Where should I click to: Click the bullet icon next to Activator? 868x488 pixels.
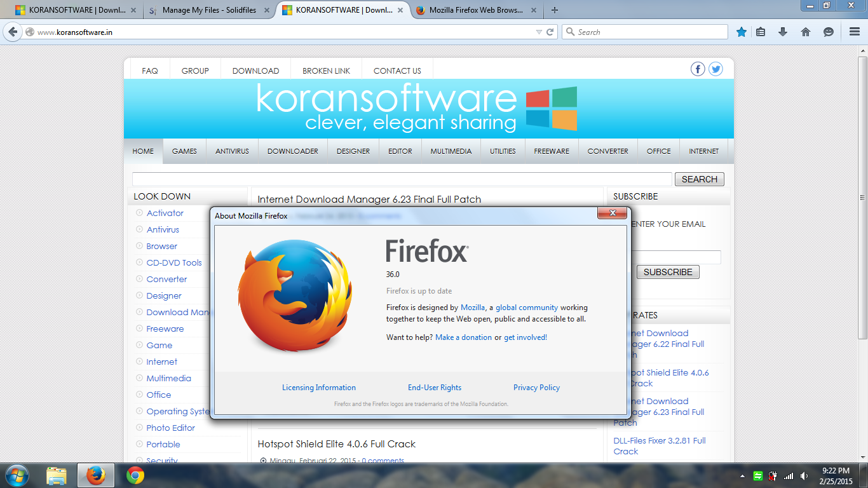point(139,213)
